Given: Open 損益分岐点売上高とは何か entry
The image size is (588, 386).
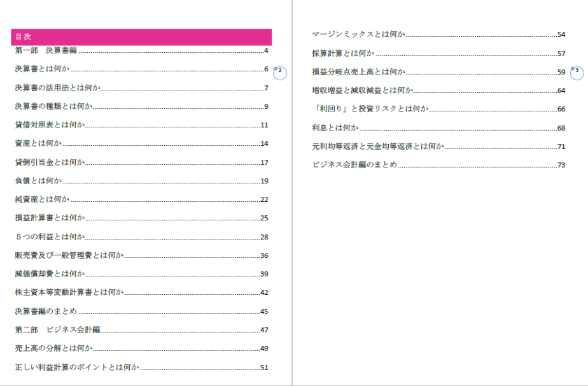Looking at the screenshot, I should (358, 72).
